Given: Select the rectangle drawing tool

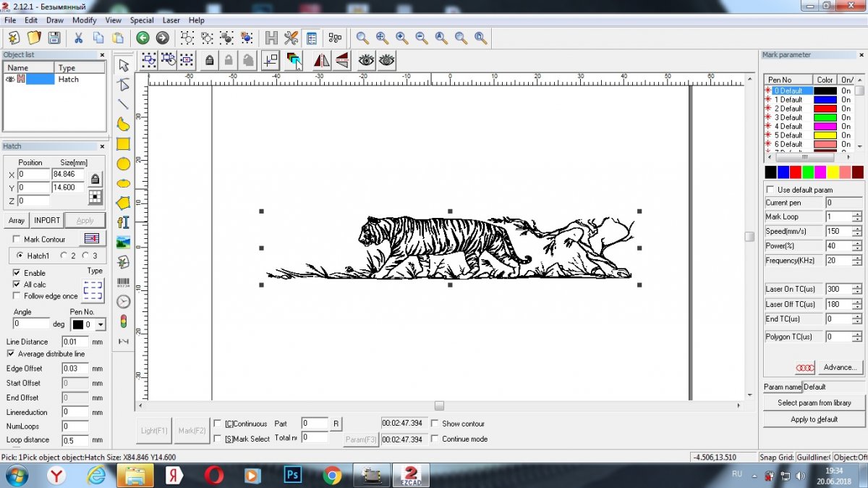Looking at the screenshot, I should pos(124,144).
